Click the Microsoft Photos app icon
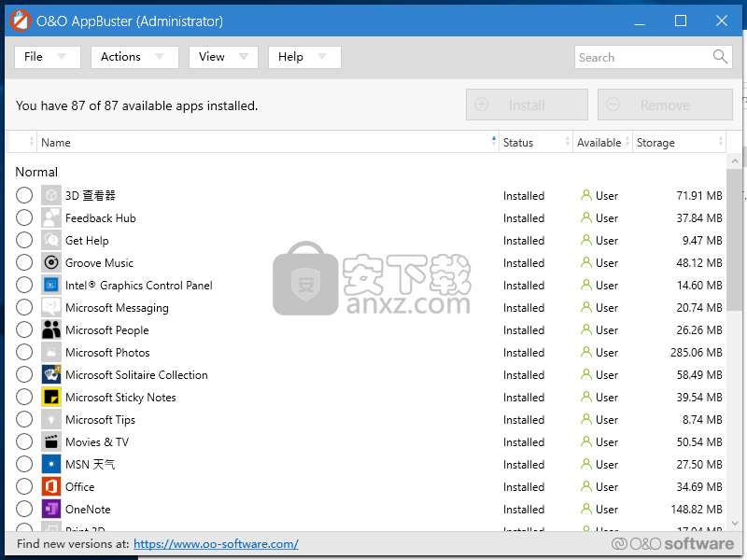The width and height of the screenshot is (747, 560). 51,352
